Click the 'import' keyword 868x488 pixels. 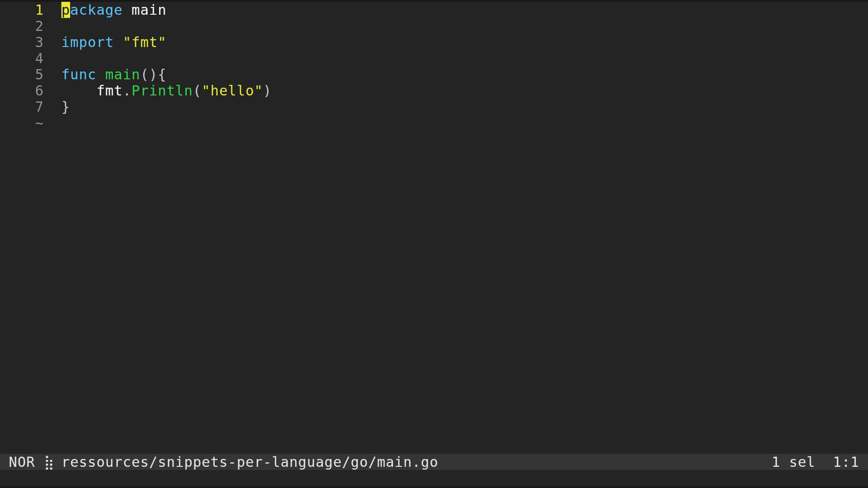[87, 42]
